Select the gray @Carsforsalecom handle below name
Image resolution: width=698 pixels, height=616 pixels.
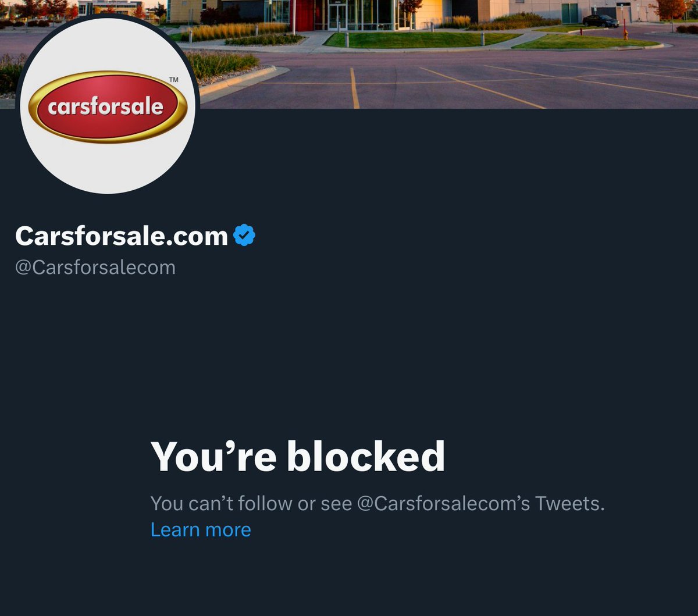(95, 268)
